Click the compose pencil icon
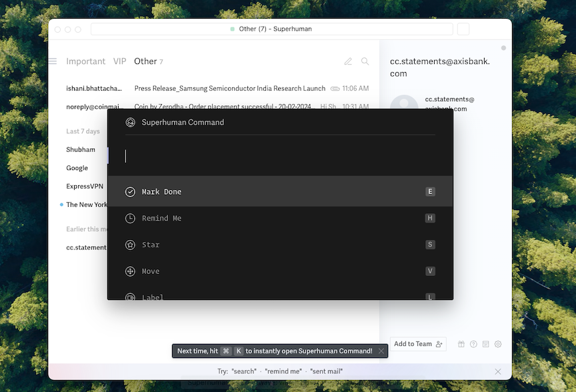Viewport: 576px width, 392px height. click(348, 61)
